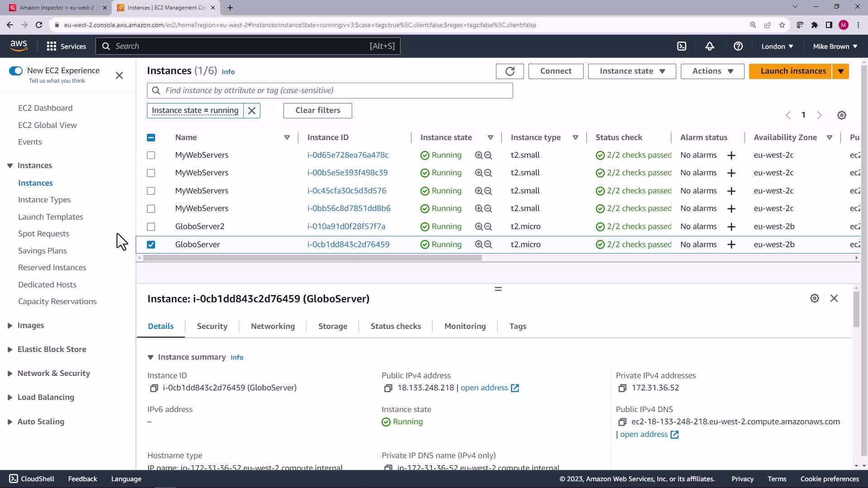Open instance ID link i-0d65e728ea76a478c
Image resolution: width=868 pixels, height=488 pixels.
[x=348, y=155]
